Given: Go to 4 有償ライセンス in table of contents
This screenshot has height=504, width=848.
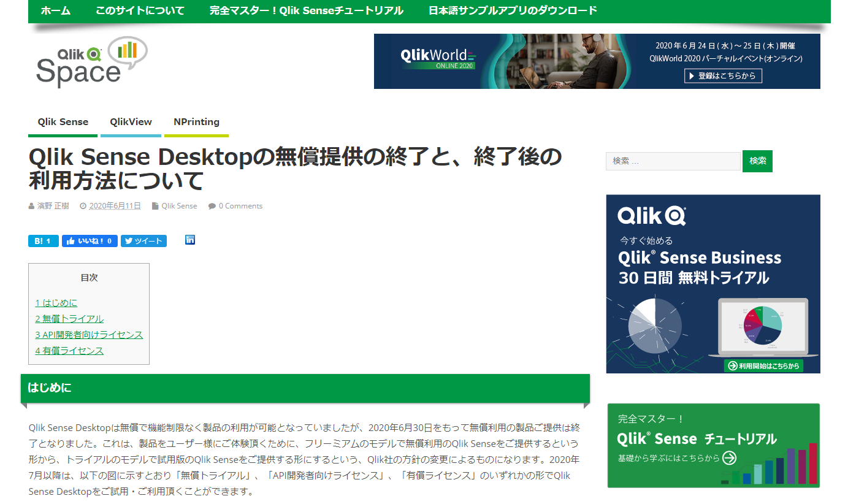Looking at the screenshot, I should coord(69,351).
